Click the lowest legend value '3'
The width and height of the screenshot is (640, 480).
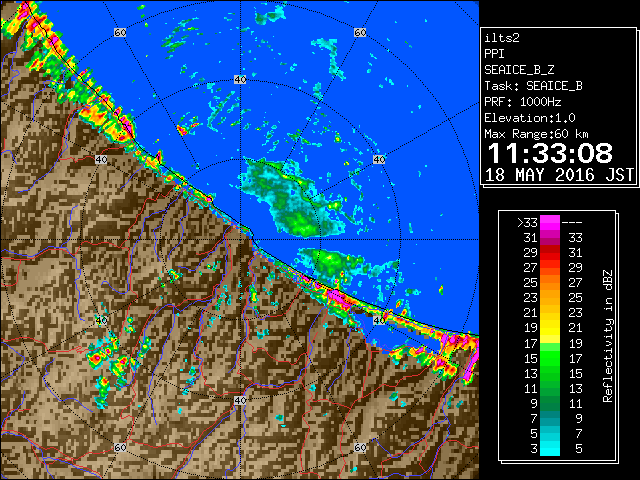[534, 449]
